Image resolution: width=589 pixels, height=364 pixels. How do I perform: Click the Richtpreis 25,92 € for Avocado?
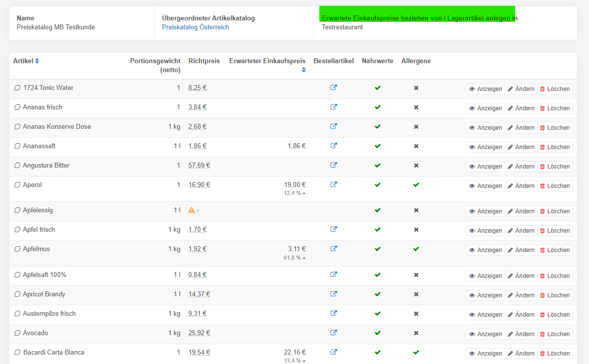tap(199, 333)
